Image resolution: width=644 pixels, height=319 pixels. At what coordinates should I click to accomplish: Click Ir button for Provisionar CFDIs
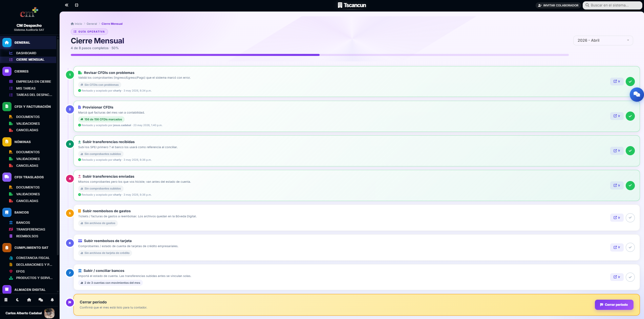(x=617, y=116)
